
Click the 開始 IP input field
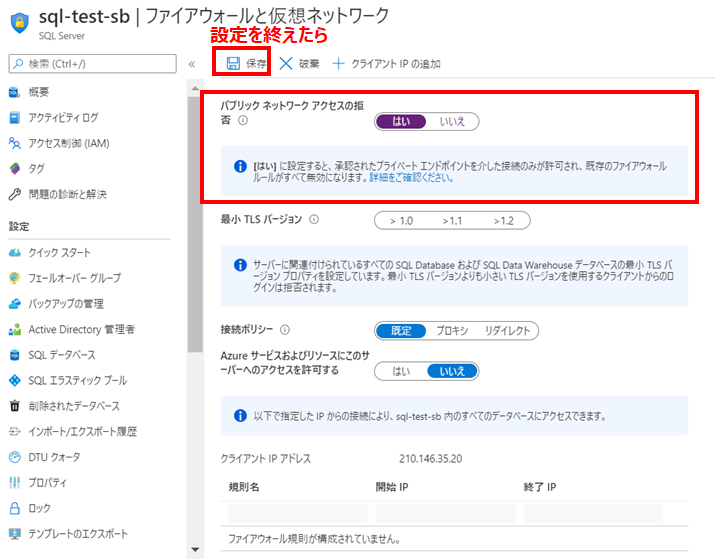(445, 513)
